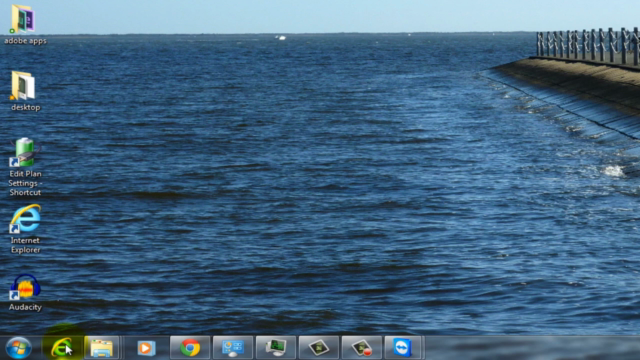Select the adobe apps desktop folder
This screenshot has height=360, width=640.
pos(23,19)
